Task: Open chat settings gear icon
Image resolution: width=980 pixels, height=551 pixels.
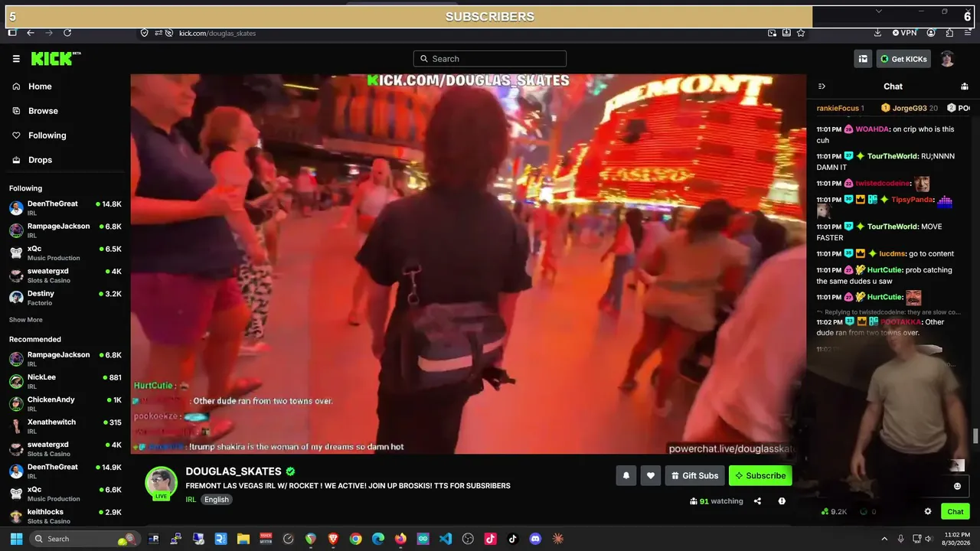Action: [928, 511]
